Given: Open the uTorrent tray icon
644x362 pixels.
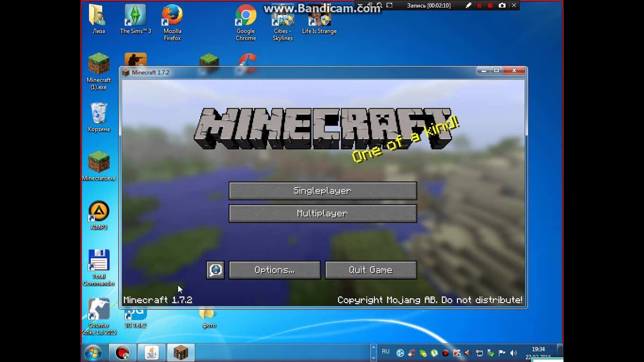Looking at the screenshot, I should pyautogui.click(x=434, y=353).
